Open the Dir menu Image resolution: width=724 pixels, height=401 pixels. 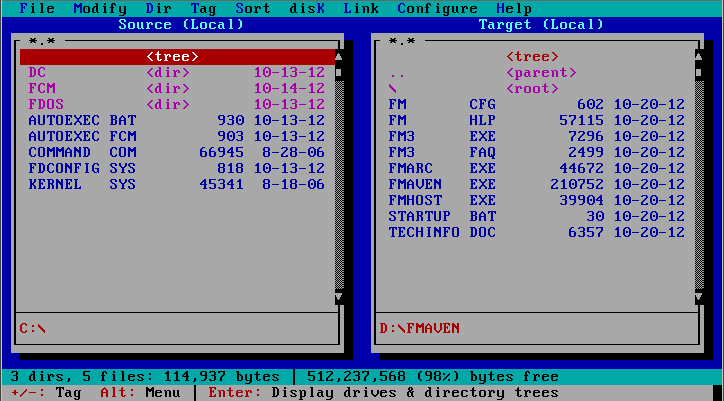coord(158,8)
